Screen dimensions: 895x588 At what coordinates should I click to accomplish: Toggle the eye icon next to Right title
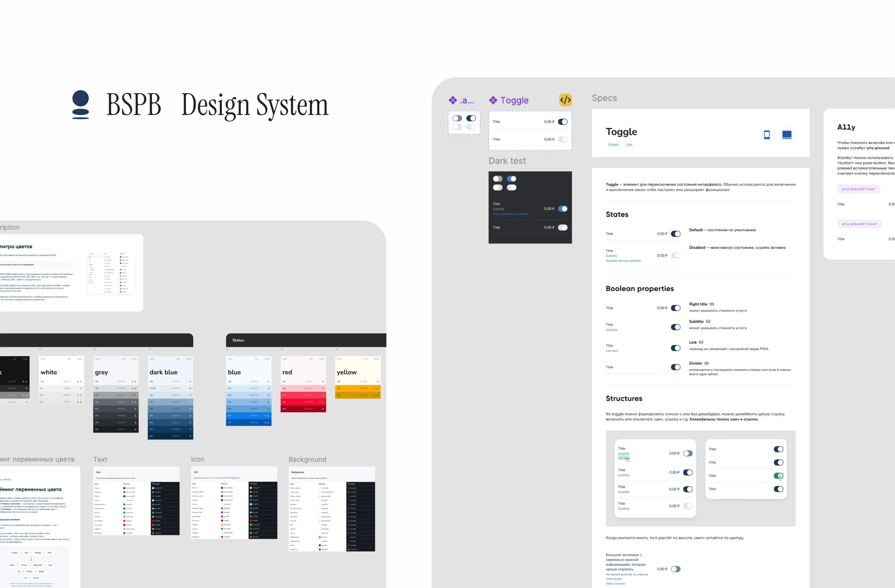point(712,304)
